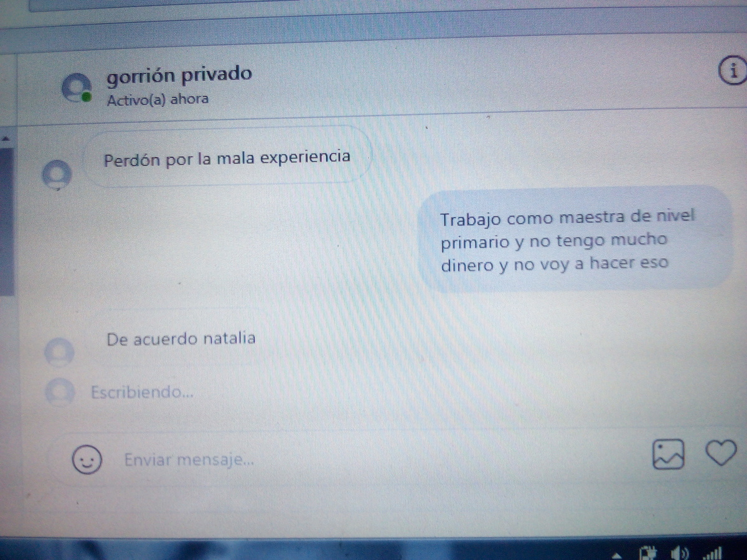Click the add photo icon
The height and width of the screenshot is (560, 747).
click(x=668, y=454)
